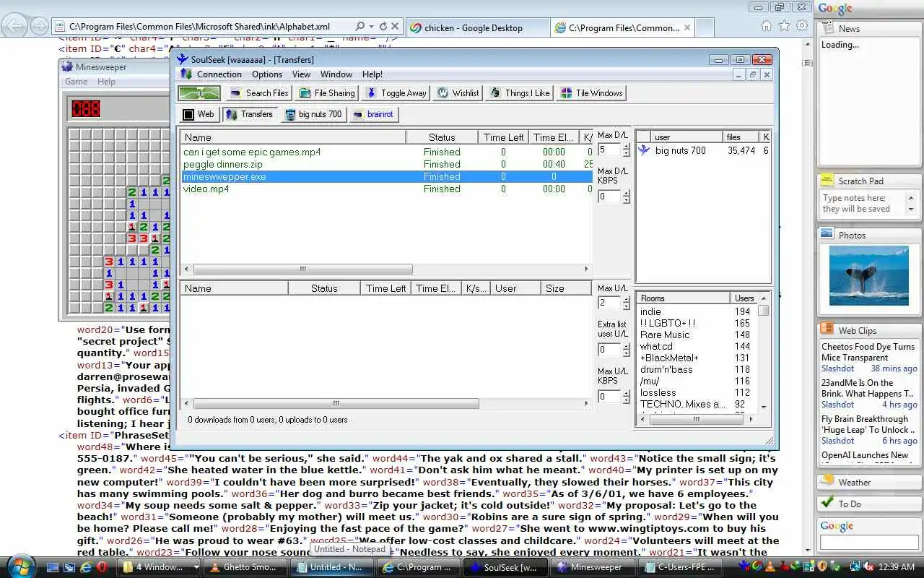Click the Scratch Pad notes field

pos(863,204)
